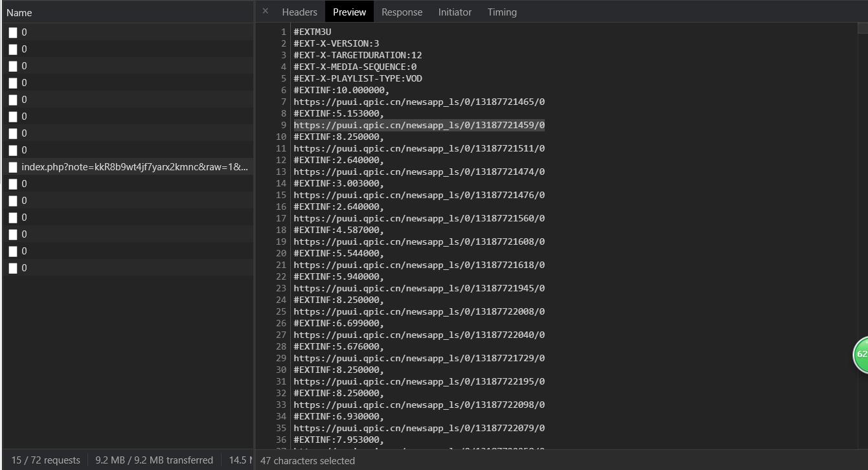Click the URL ending 13187721729/0

coord(419,358)
